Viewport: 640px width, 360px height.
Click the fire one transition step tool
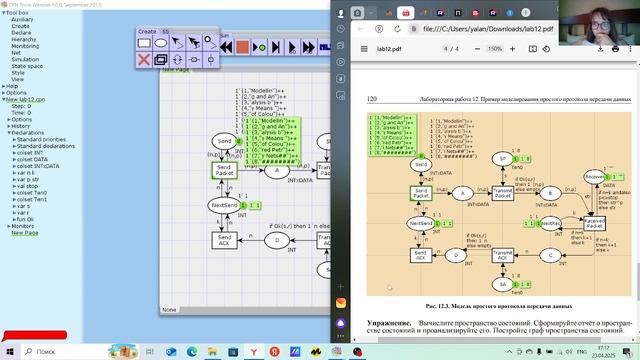pyautogui.click(x=276, y=47)
